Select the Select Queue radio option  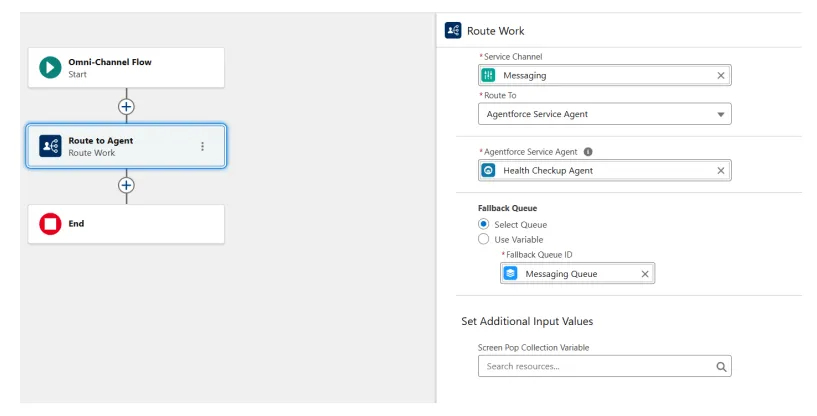point(484,225)
